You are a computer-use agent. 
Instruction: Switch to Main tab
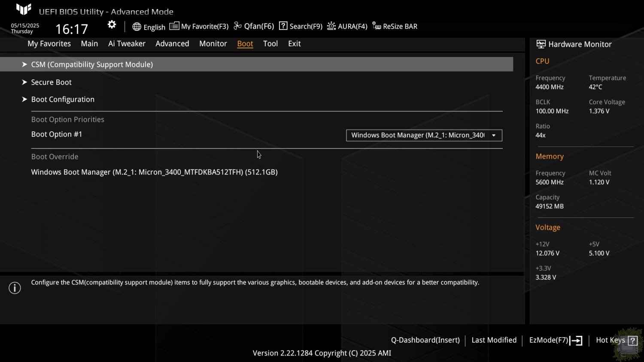click(89, 44)
